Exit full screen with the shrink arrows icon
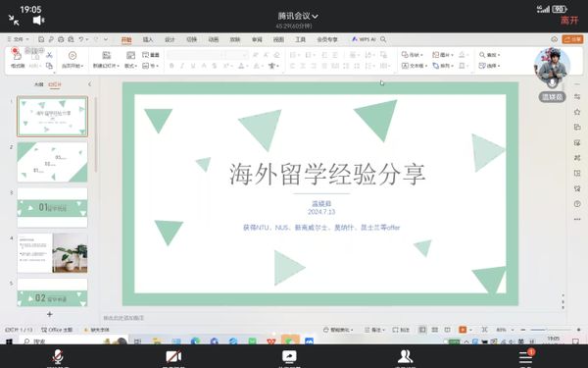 pyautogui.click(x=14, y=21)
